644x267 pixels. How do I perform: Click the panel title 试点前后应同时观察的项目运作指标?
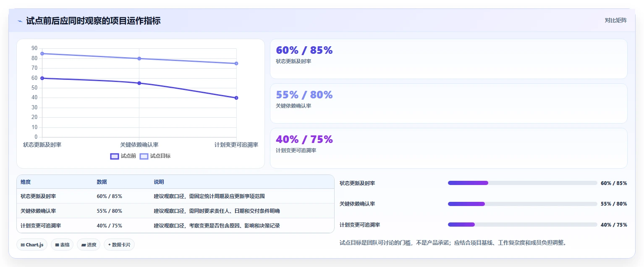tap(93, 21)
